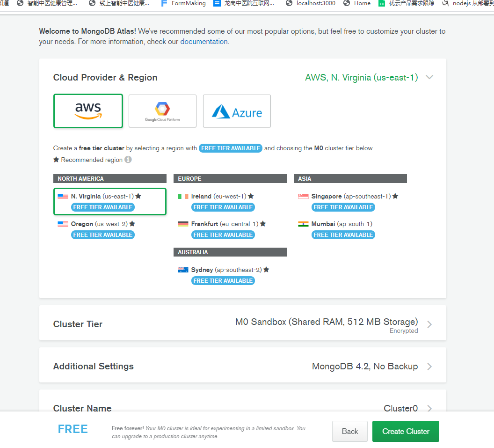Click the Australian flag next to Sydney

tap(183, 270)
